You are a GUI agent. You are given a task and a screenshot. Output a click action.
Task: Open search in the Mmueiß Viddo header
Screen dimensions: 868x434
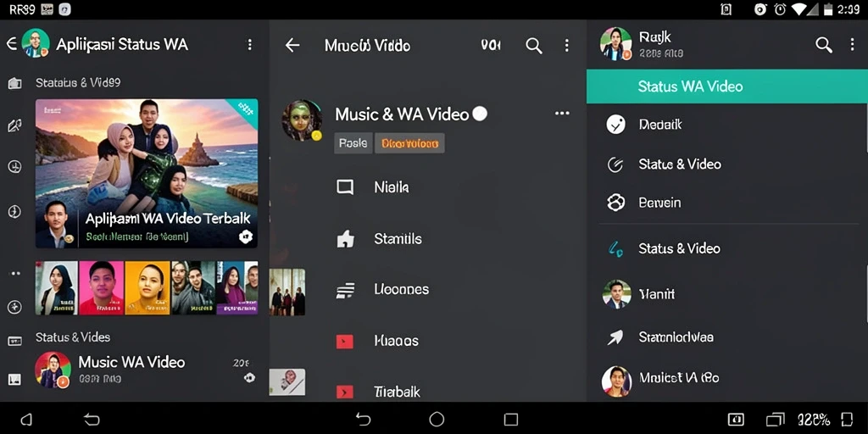pos(534,46)
